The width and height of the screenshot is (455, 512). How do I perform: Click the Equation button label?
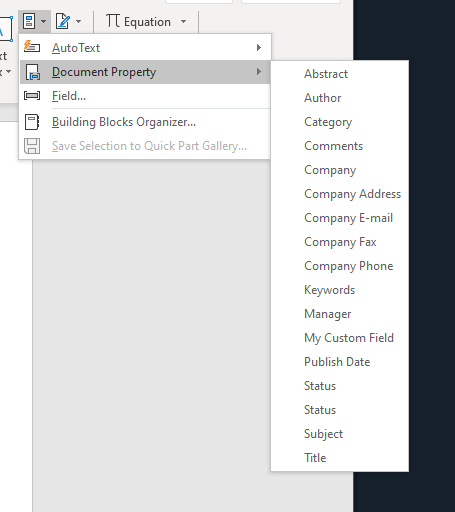tap(147, 22)
